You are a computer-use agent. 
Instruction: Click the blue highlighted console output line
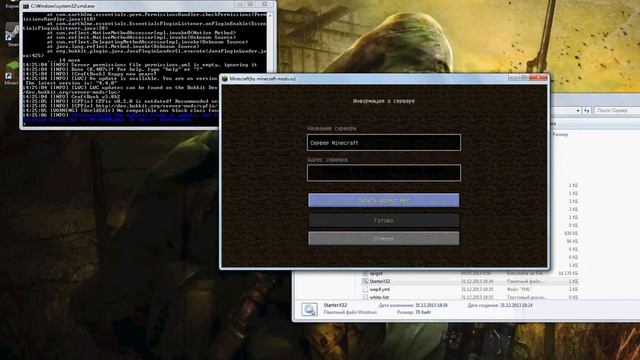[x=120, y=118]
